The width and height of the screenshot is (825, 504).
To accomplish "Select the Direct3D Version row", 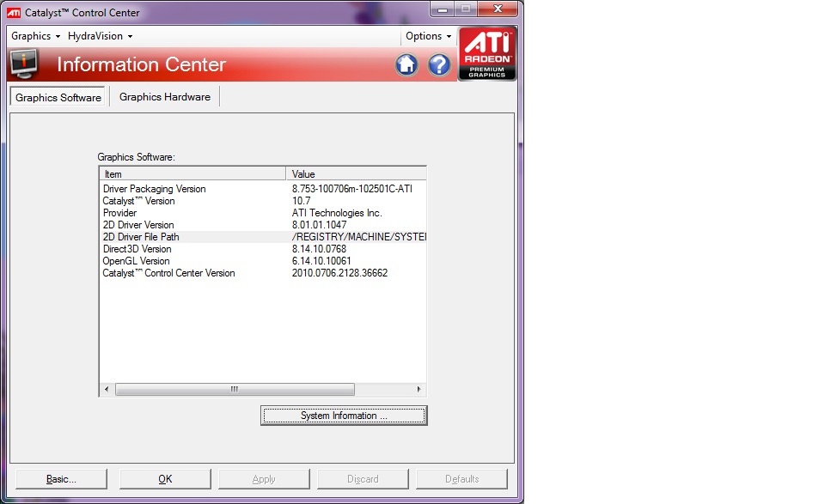I will click(x=263, y=249).
